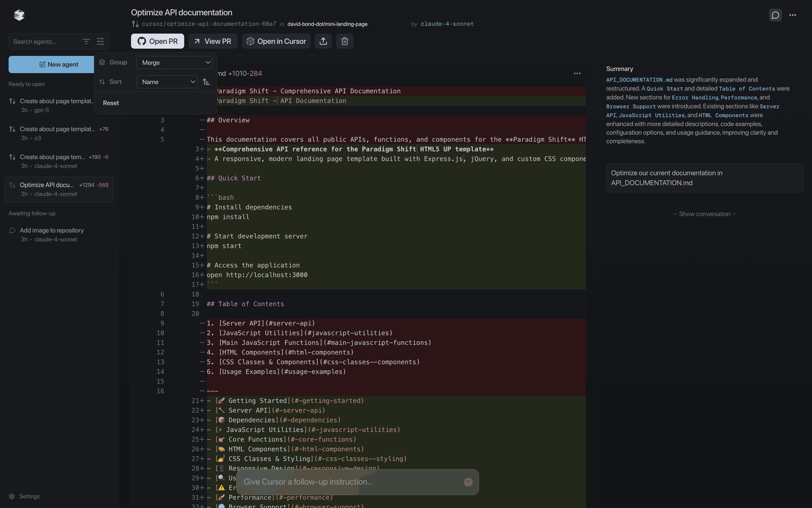Viewport: 812px width, 508px height.
Task: Click Open in Cursor button
Action: click(x=276, y=41)
